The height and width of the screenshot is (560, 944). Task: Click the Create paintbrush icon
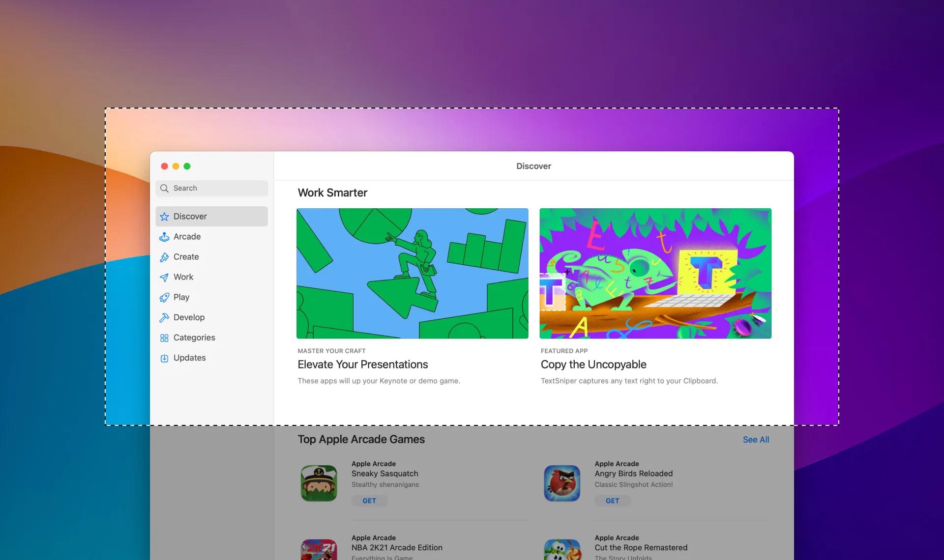tap(164, 257)
